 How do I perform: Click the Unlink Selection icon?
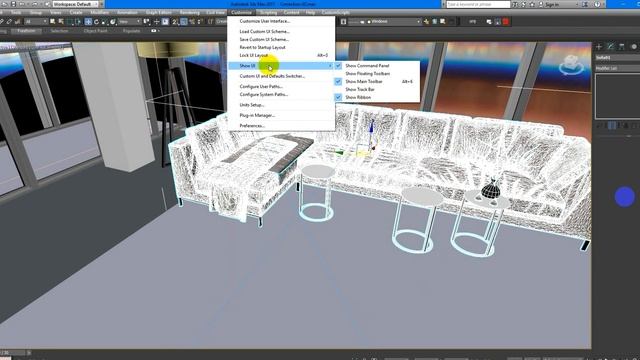pos(9,22)
